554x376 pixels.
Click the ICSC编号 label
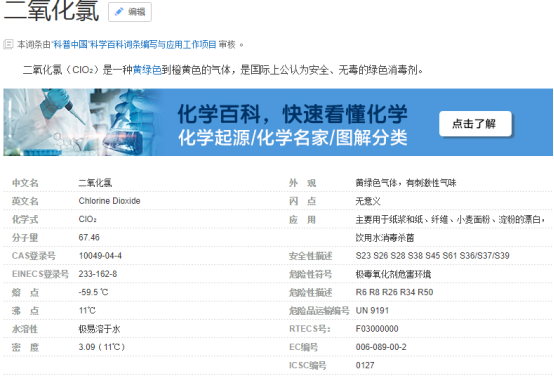coord(308,366)
